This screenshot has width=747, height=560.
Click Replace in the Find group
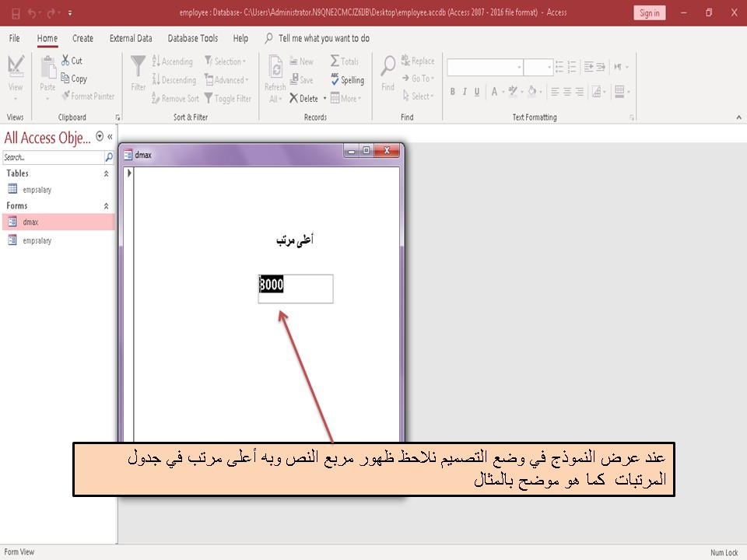tap(419, 61)
